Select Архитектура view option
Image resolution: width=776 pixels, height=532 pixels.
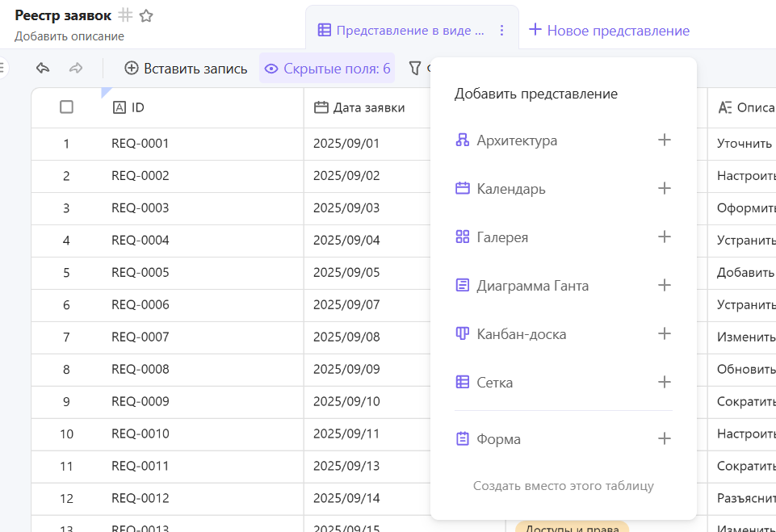coord(563,140)
